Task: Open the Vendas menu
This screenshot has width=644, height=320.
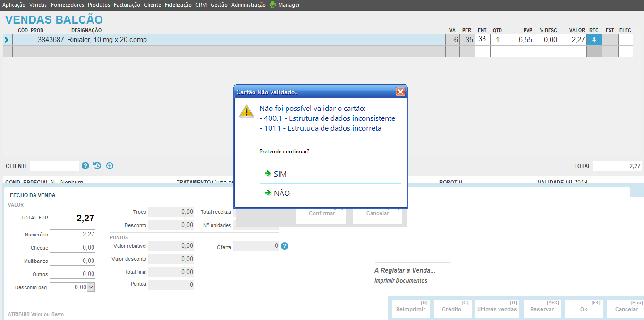Action: point(38,5)
